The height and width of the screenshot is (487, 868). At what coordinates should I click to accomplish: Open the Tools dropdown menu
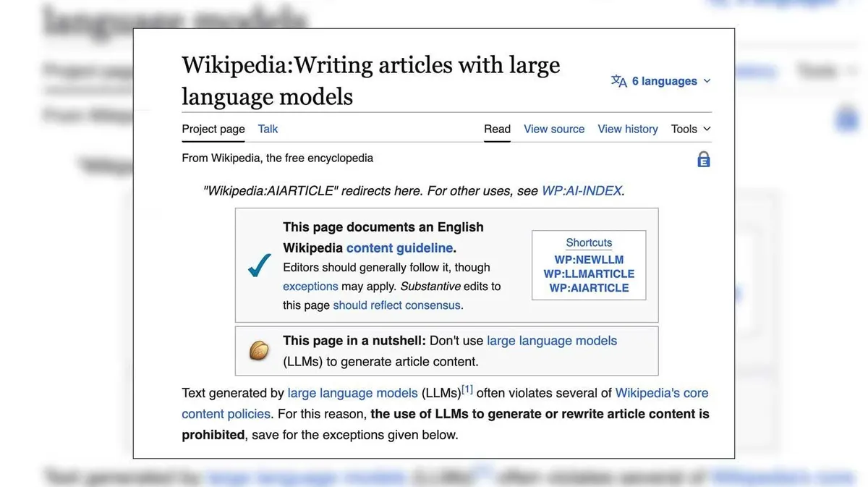click(x=691, y=129)
